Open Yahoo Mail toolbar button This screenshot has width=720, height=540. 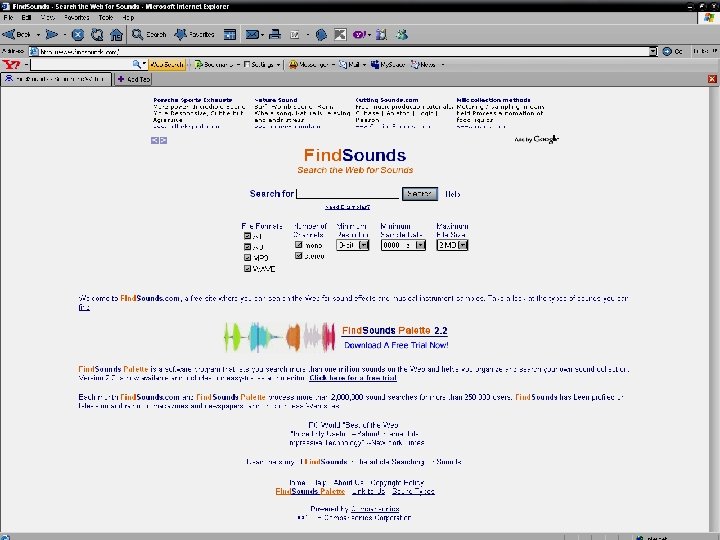[349, 65]
